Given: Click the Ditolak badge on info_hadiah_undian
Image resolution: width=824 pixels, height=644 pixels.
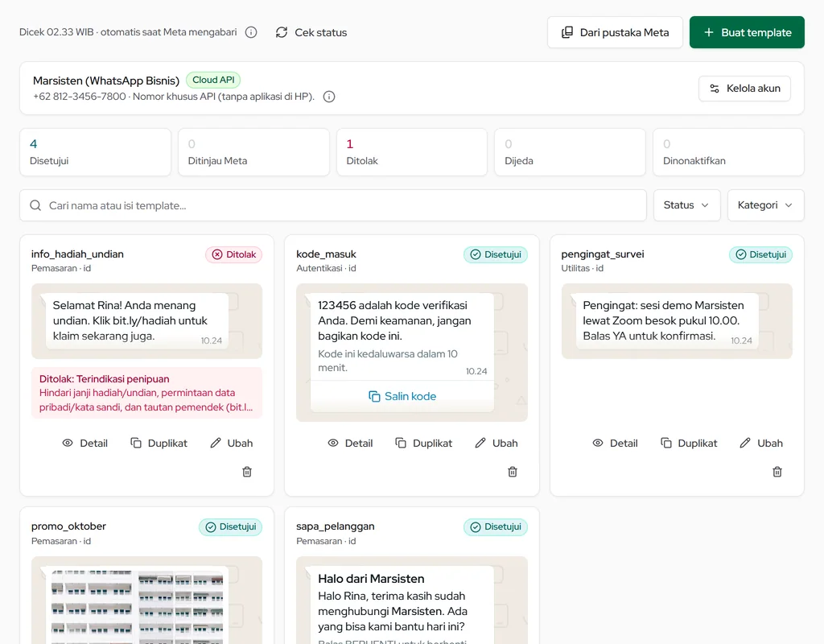Looking at the screenshot, I should [234, 254].
